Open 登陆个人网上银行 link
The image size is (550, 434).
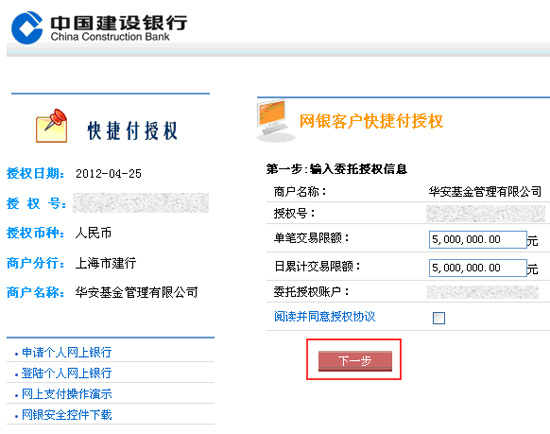(x=67, y=373)
